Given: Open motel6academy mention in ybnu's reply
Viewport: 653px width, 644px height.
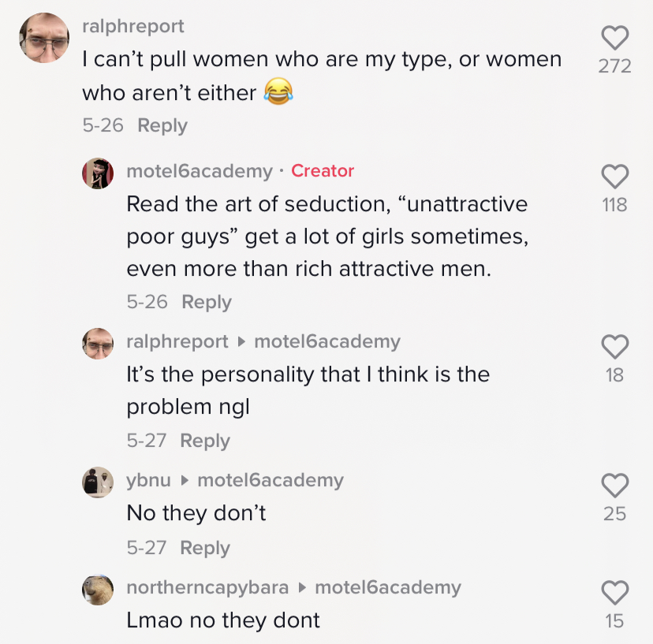Looking at the screenshot, I should [x=271, y=480].
